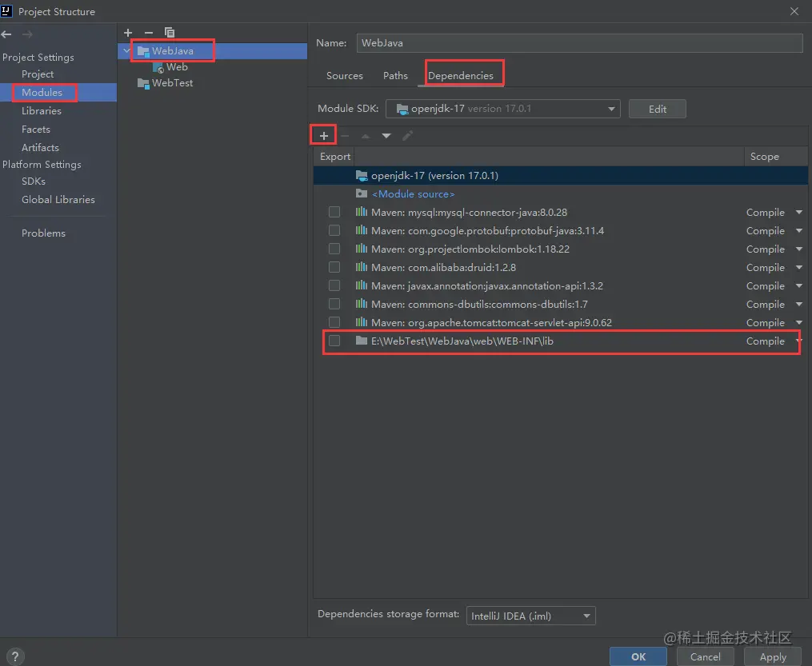Click folder icon of WEB-INF\lib entry
This screenshot has height=666, width=812.
point(362,341)
